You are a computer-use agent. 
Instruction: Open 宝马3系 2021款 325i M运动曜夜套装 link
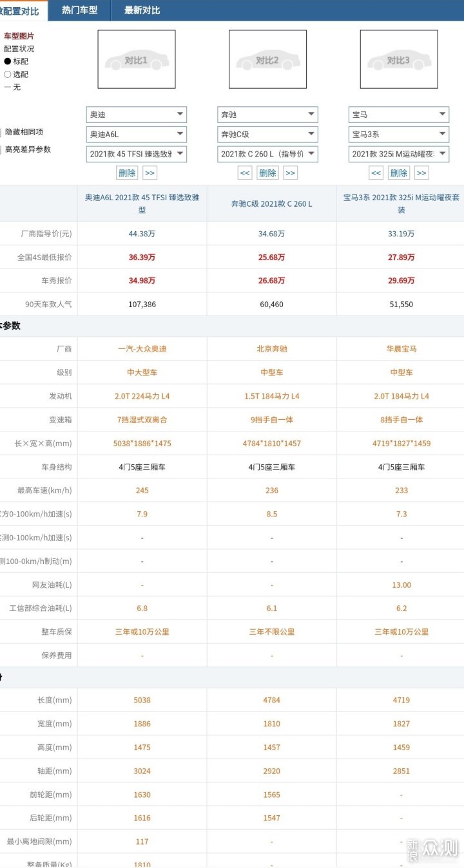point(401,203)
